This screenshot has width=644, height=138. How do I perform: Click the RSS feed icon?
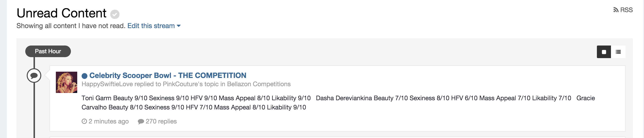click(x=616, y=10)
